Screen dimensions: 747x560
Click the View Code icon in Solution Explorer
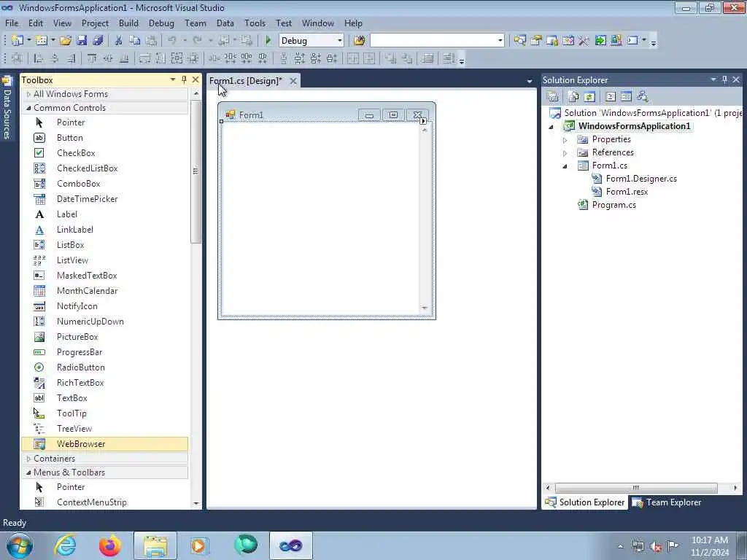pos(611,97)
